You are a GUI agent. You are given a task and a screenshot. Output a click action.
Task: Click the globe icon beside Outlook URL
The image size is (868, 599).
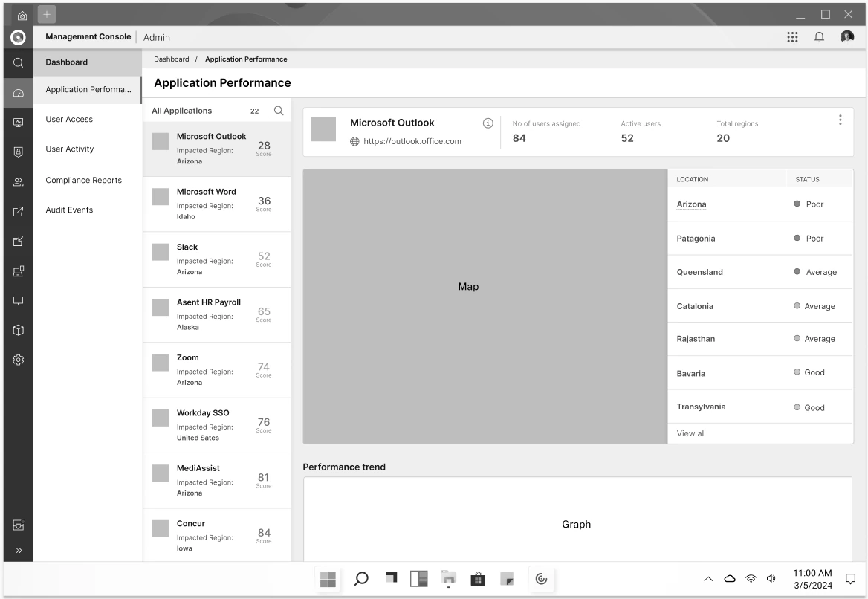[354, 142]
